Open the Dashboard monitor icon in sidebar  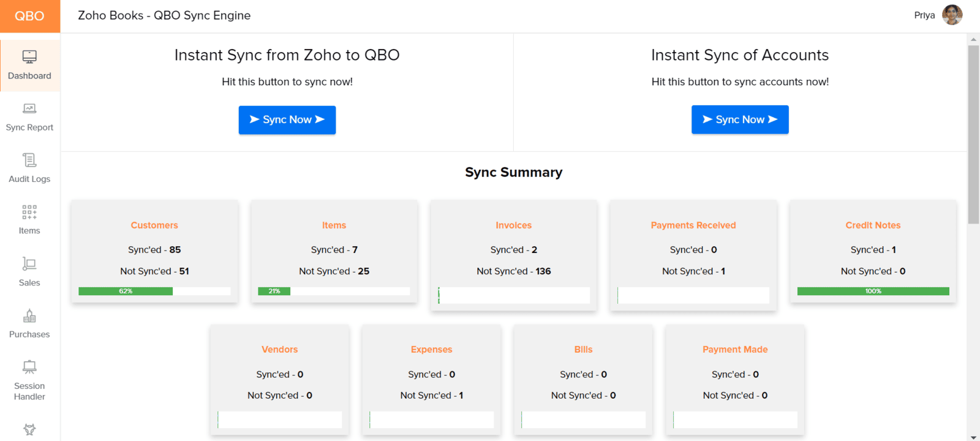pyautogui.click(x=29, y=56)
